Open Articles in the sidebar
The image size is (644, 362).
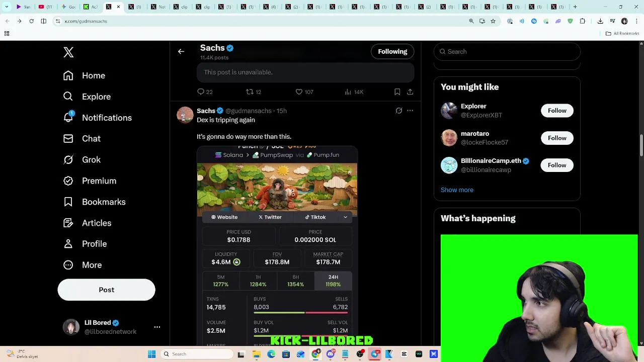88,223
